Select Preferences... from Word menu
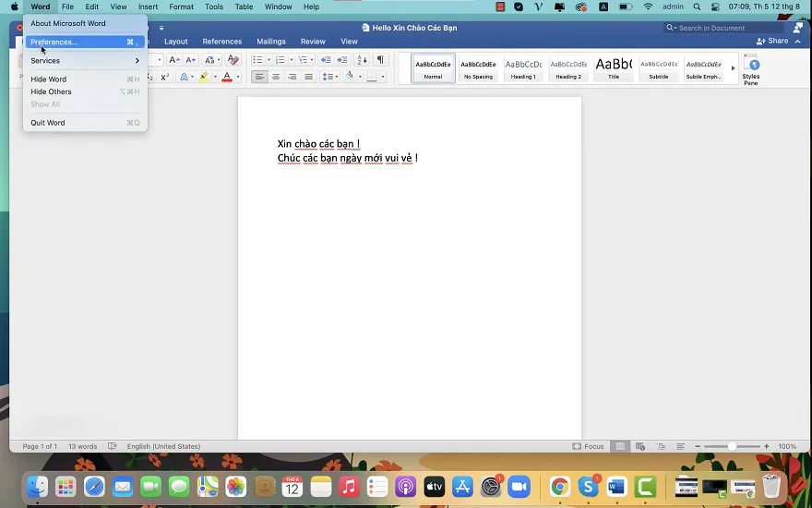Image resolution: width=812 pixels, height=508 pixels. (54, 42)
